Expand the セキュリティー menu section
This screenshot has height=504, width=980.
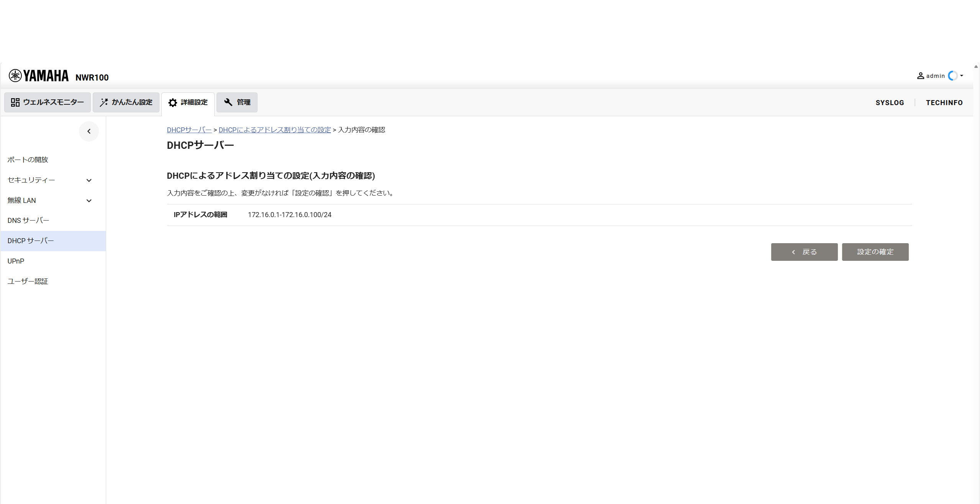(x=89, y=180)
